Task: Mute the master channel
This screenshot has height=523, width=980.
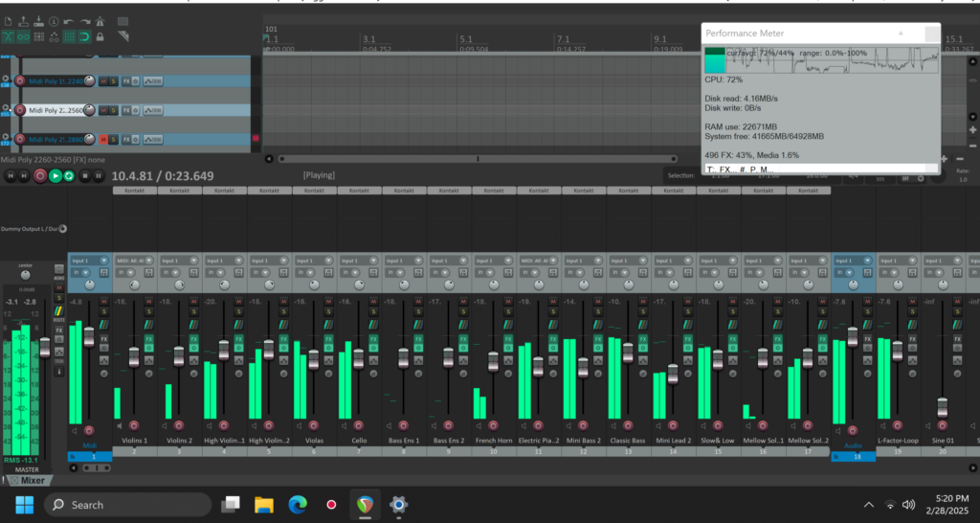Action: click(59, 287)
